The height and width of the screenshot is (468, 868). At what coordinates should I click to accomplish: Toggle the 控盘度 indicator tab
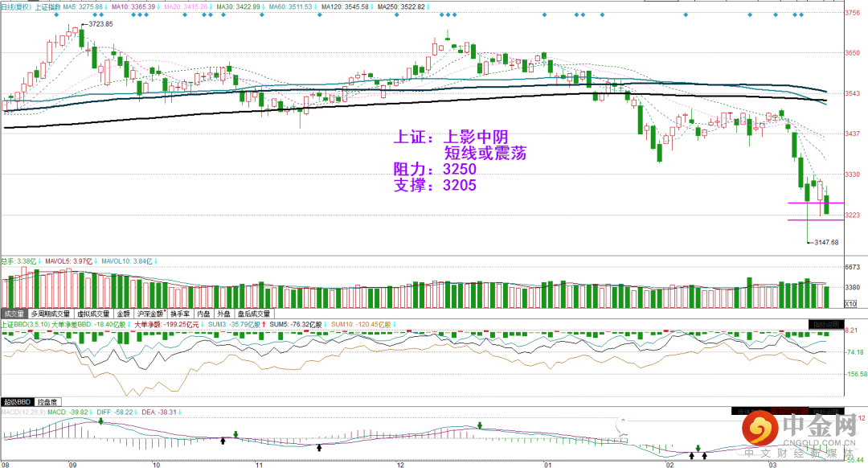(47, 402)
